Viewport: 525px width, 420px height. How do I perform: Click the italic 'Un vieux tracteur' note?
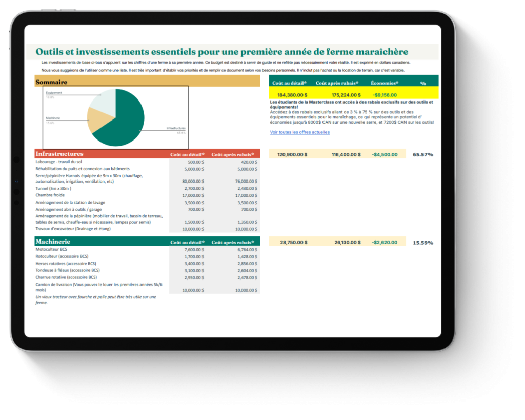click(x=96, y=300)
